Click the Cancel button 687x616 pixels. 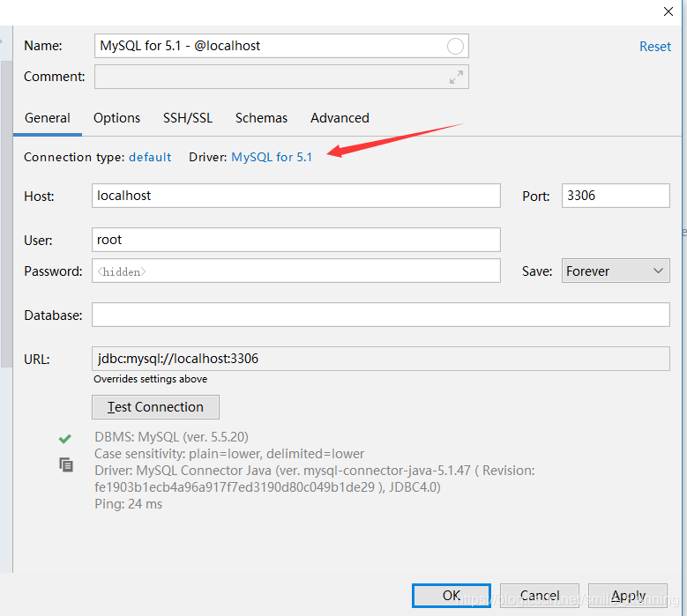540,596
